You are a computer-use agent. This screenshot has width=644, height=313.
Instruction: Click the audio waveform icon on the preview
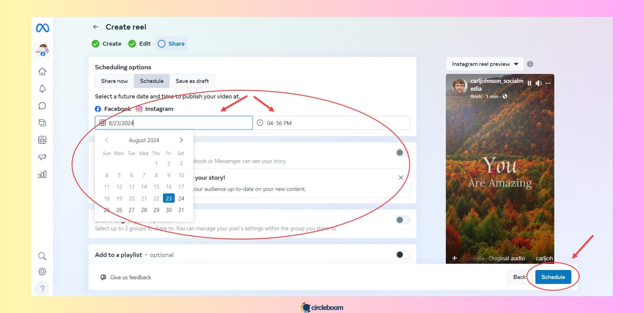(455, 258)
